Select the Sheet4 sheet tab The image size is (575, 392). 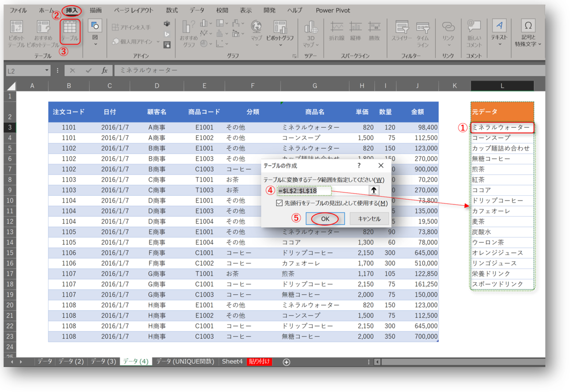point(232,362)
